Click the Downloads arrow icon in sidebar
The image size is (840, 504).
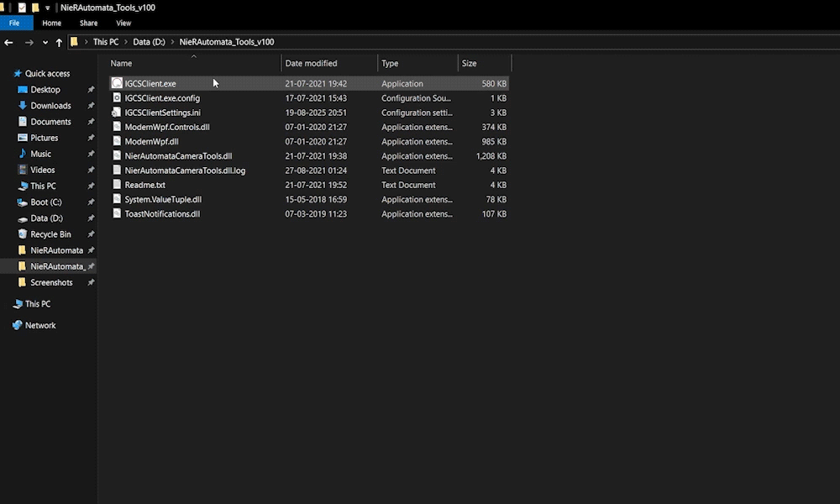23,106
